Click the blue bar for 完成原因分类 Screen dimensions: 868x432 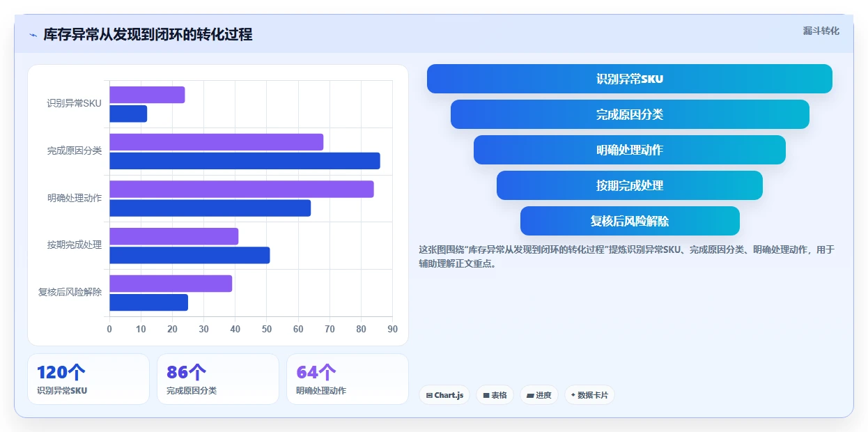click(245, 161)
